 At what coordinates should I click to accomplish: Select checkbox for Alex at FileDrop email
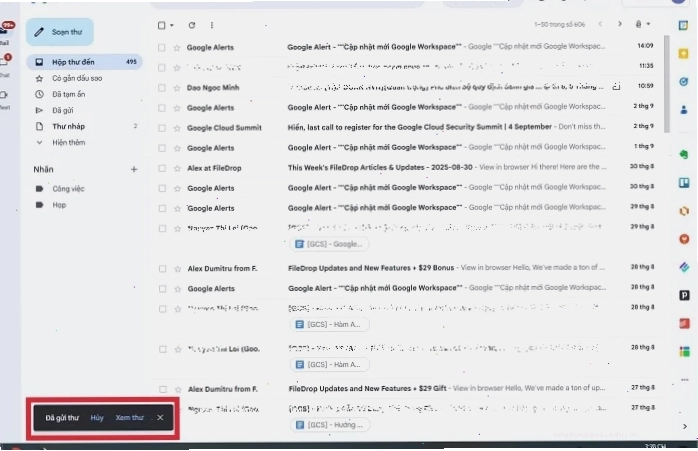click(162, 168)
